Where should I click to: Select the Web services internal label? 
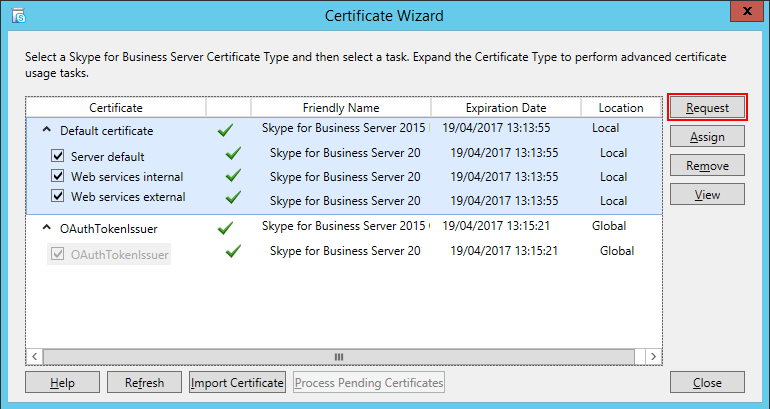click(127, 176)
